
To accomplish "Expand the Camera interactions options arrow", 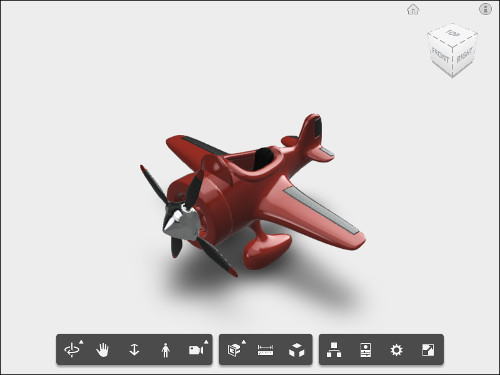I will [x=206, y=342].
